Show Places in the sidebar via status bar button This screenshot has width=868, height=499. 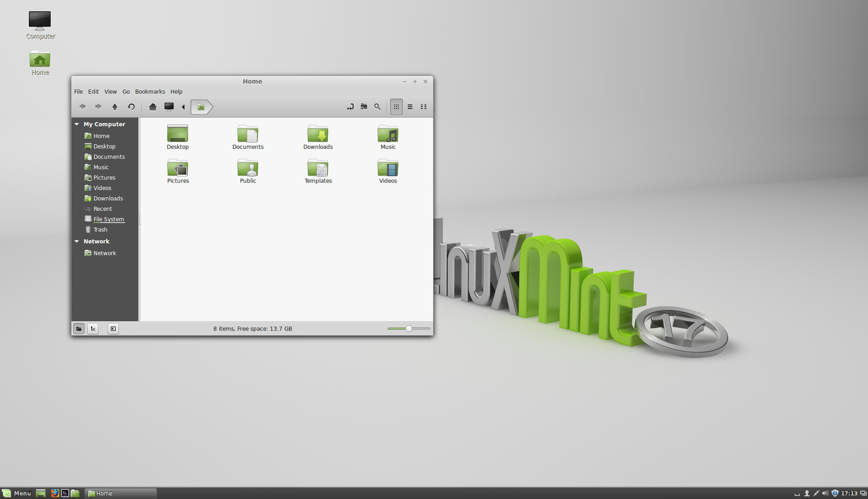pyautogui.click(x=79, y=329)
